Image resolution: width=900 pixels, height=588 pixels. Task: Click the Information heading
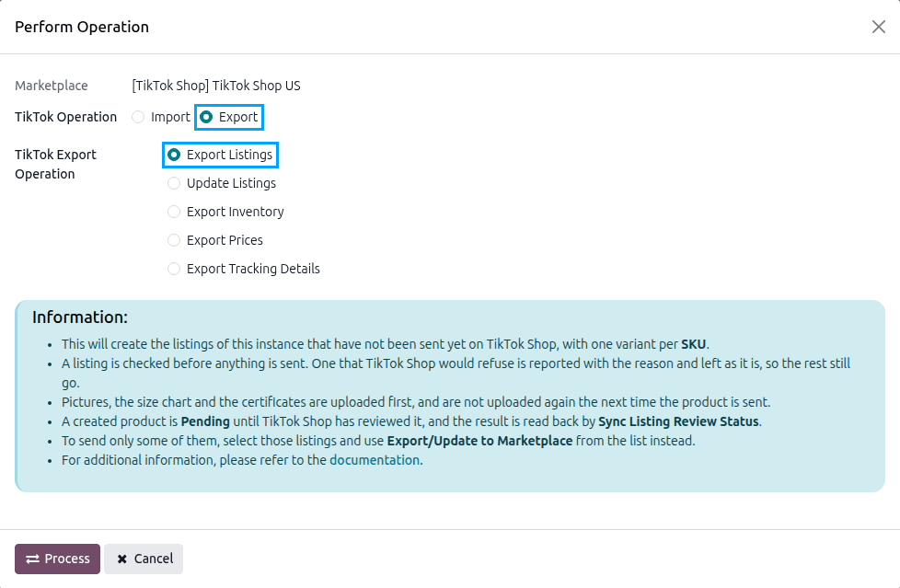(80, 317)
